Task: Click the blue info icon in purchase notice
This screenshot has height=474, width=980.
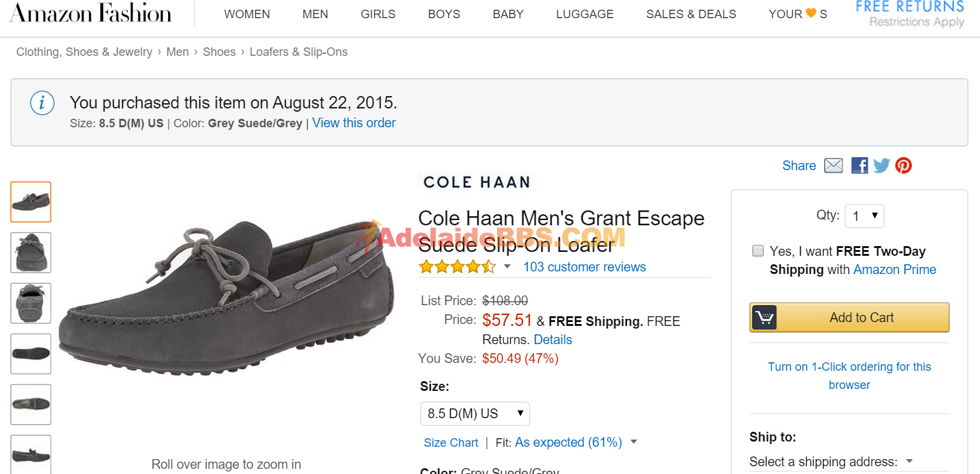Action: click(42, 103)
